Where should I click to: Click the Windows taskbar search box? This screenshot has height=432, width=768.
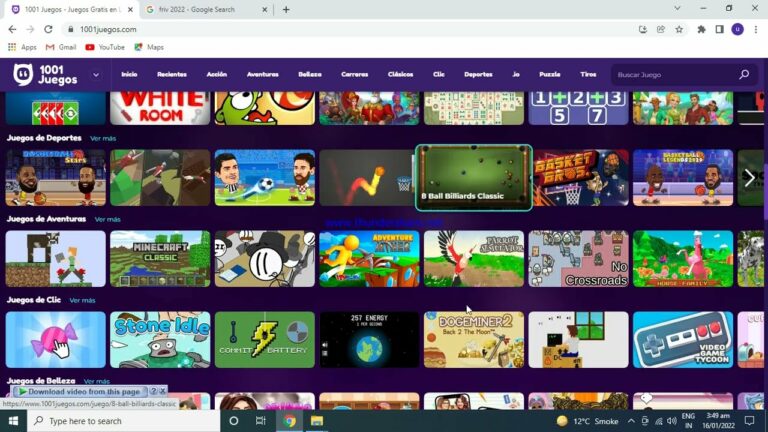point(123,421)
